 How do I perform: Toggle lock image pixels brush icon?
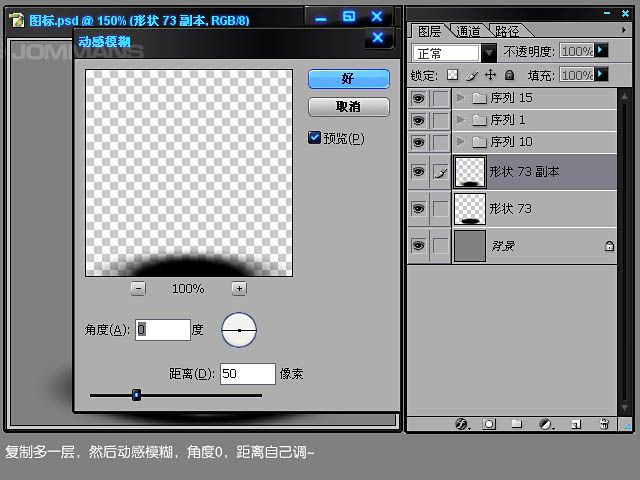tap(472, 75)
